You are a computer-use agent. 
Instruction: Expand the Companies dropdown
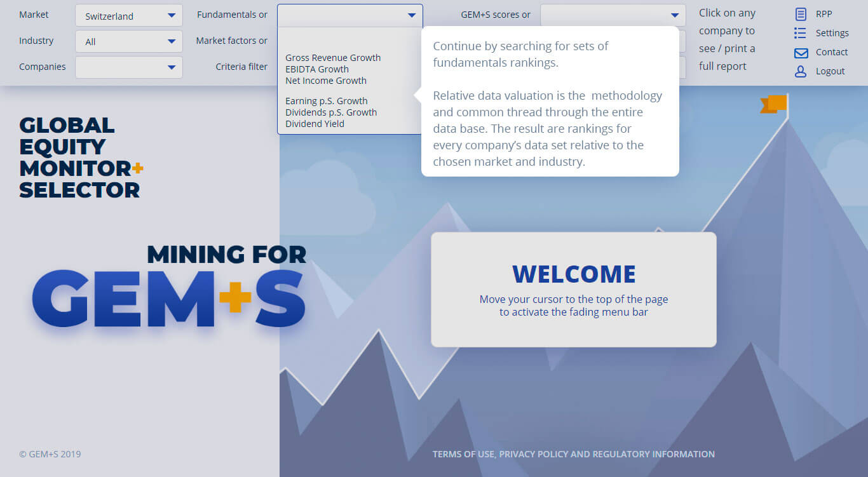point(129,67)
